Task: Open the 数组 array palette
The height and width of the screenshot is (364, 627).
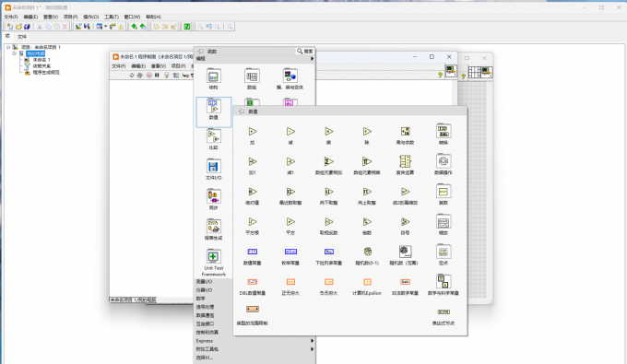Action: 252,76
